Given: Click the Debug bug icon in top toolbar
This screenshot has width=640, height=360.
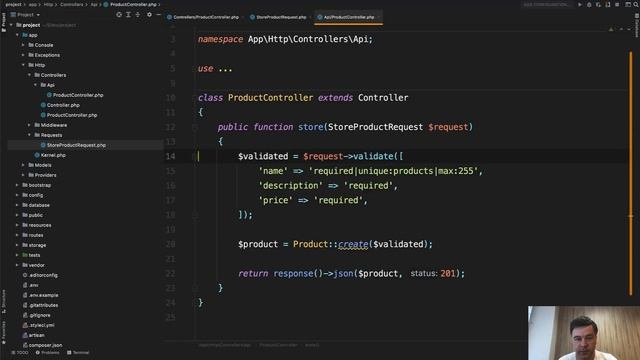Looking at the screenshot, I should (x=589, y=4).
